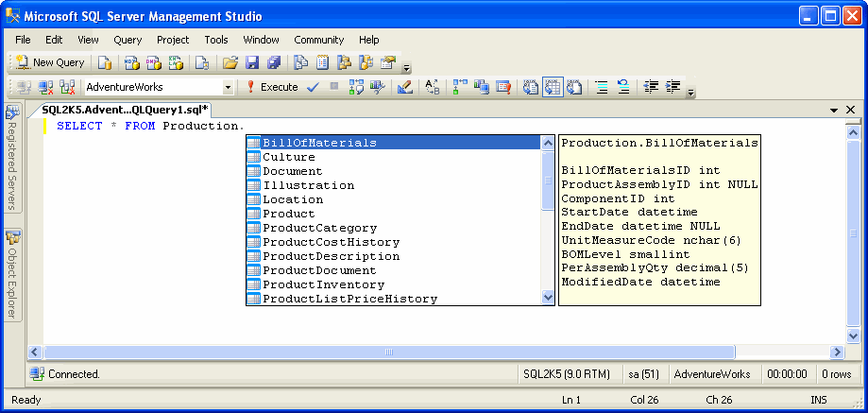The image size is (868, 413).
Task: Click the Open File folder icon
Action: click(x=230, y=62)
